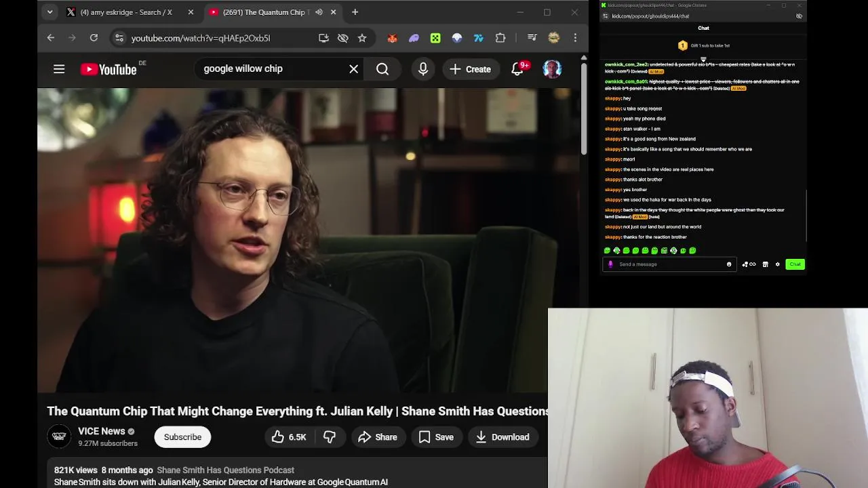Screen dimensions: 868x488
Task: Start voice search with the microphone icon
Action: (x=423, y=68)
